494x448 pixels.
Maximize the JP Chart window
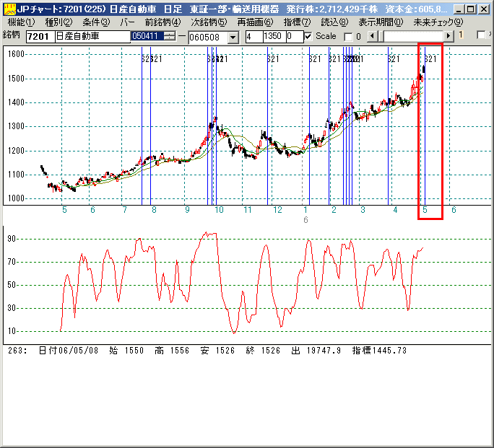tap(471, 9)
